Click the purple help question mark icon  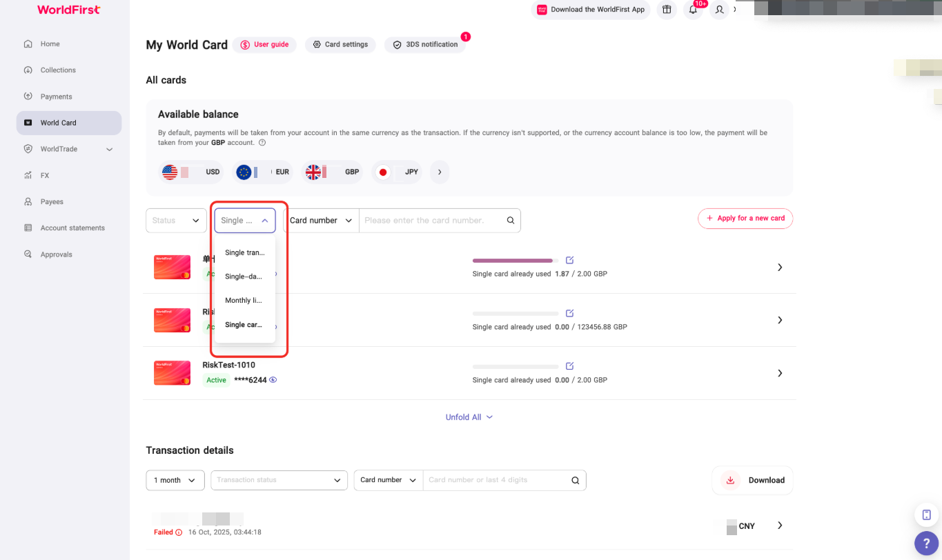(x=926, y=543)
